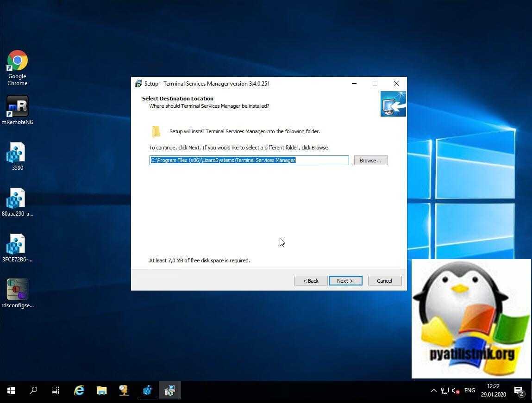Open Task View on the taskbar
532x403 pixels.
(x=55, y=391)
